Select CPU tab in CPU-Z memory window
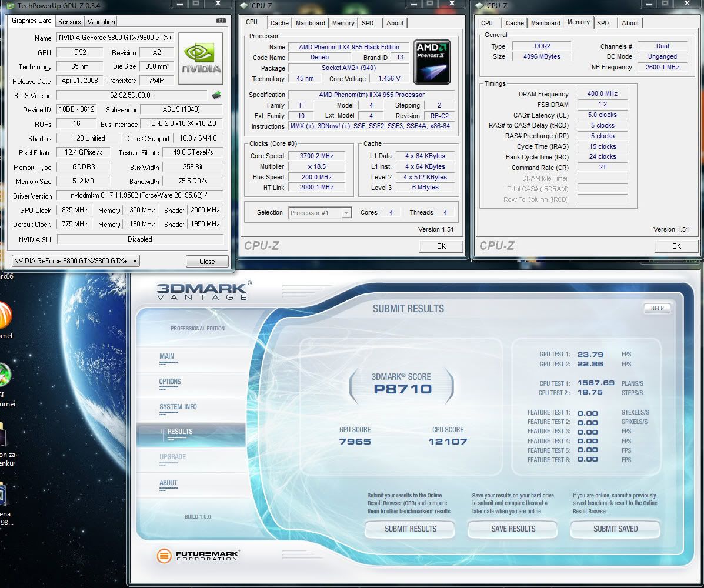The image size is (704, 588). [x=487, y=23]
